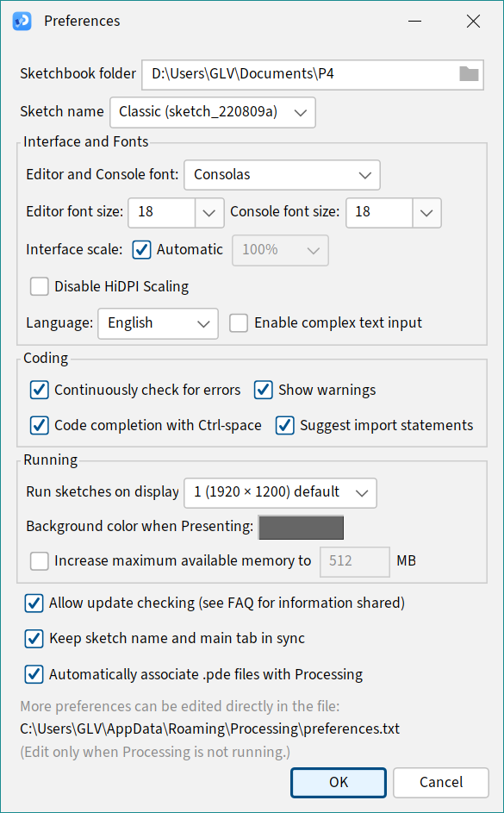Image resolution: width=504 pixels, height=813 pixels.
Task: Click the OK button
Action: 339,783
